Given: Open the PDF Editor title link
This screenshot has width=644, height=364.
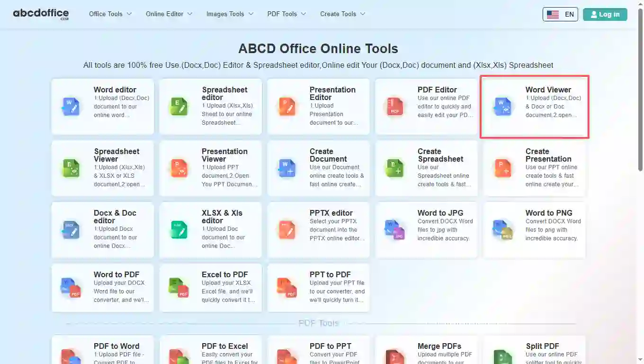Looking at the screenshot, I should click(x=437, y=90).
